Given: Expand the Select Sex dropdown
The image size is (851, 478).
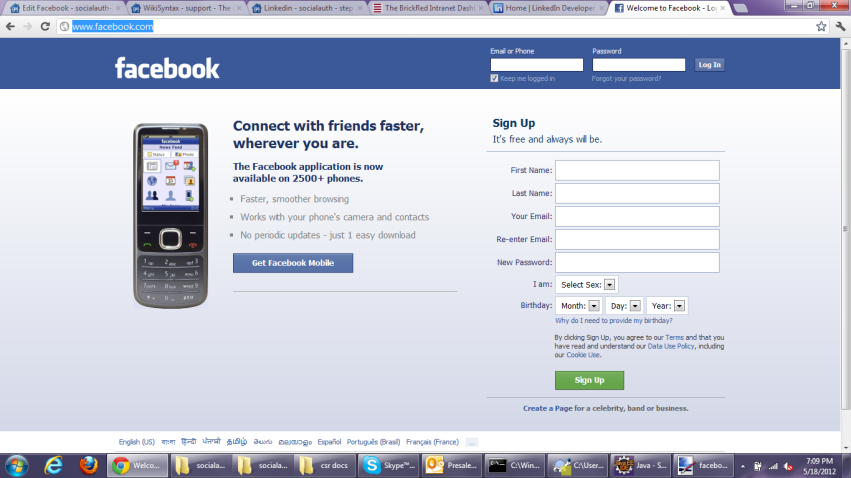Looking at the screenshot, I should [x=587, y=284].
